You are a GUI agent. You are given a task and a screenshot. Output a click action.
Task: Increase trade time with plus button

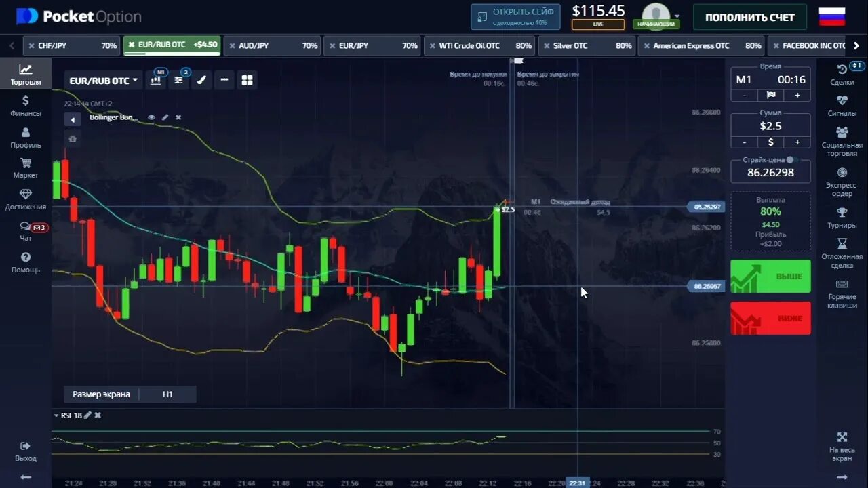point(797,95)
